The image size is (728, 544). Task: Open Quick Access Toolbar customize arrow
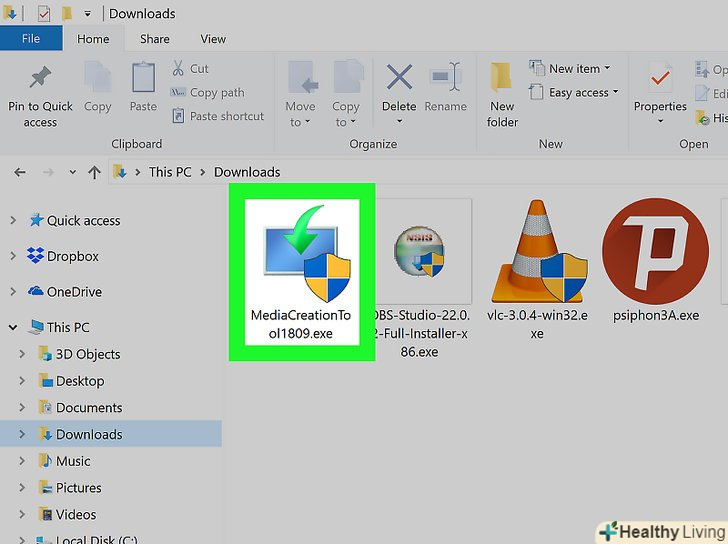(x=88, y=14)
